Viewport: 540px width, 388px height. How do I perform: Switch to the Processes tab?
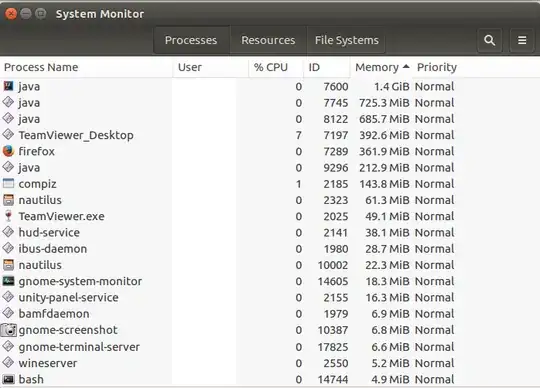(191, 40)
